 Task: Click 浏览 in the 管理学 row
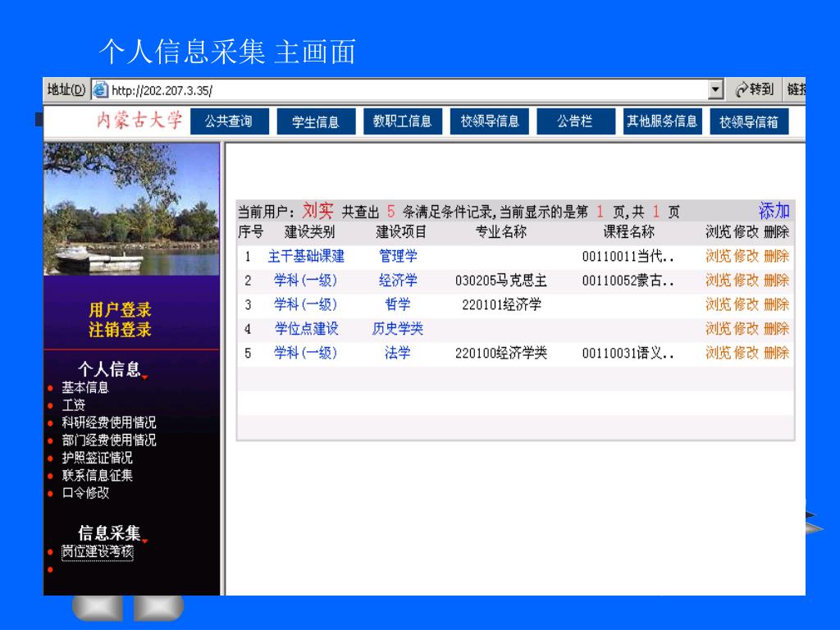[718, 256]
